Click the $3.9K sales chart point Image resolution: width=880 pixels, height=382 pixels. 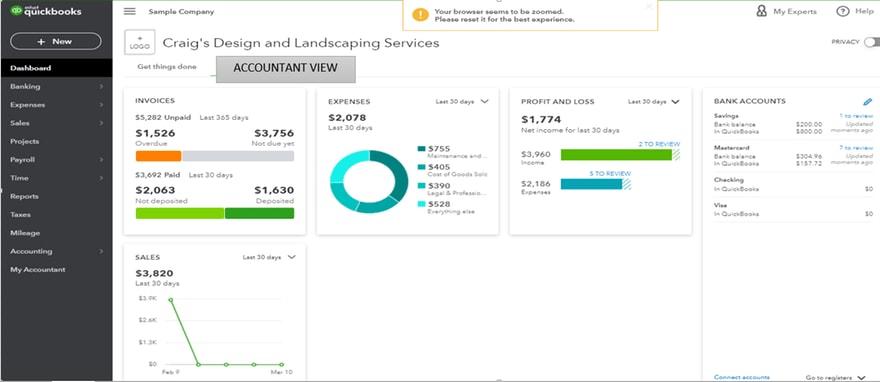(171, 300)
